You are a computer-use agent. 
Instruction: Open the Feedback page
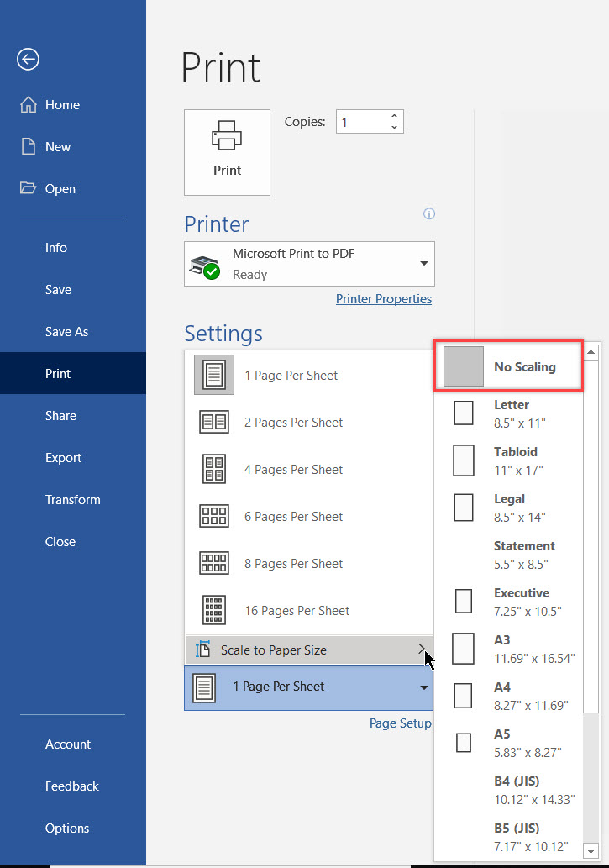[73, 786]
